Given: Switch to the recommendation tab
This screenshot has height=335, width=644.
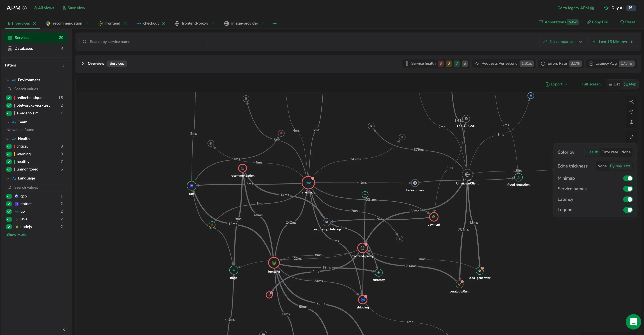Looking at the screenshot, I should [x=67, y=23].
